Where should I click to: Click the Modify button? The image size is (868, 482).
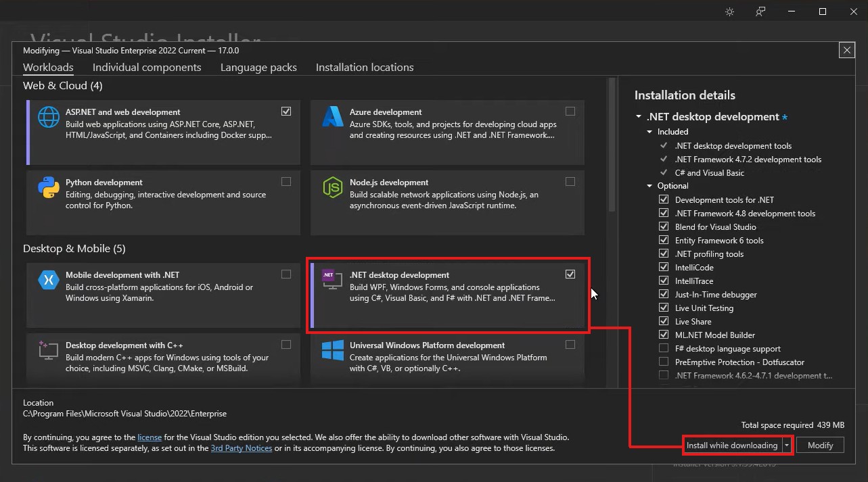(820, 445)
